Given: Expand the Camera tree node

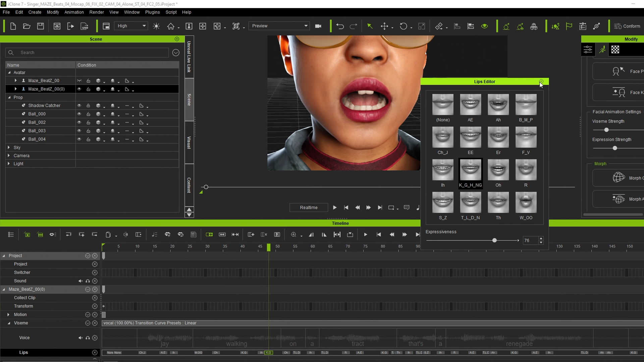Looking at the screenshot, I should point(9,156).
